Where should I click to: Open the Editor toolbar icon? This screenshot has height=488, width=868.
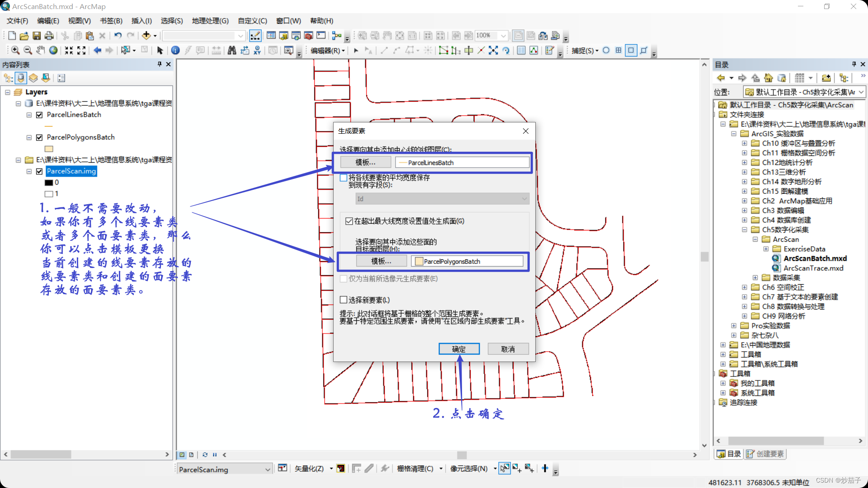point(255,36)
